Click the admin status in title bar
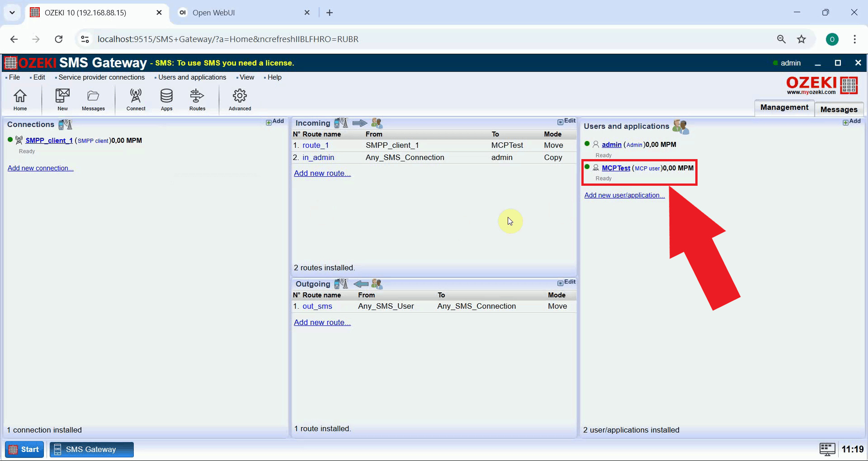 click(787, 63)
